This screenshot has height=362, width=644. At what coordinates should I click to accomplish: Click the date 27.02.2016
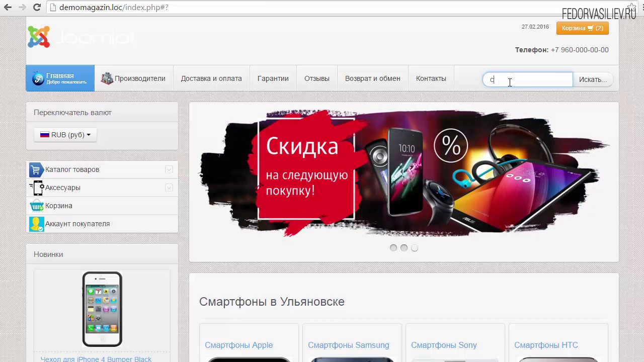tap(535, 27)
